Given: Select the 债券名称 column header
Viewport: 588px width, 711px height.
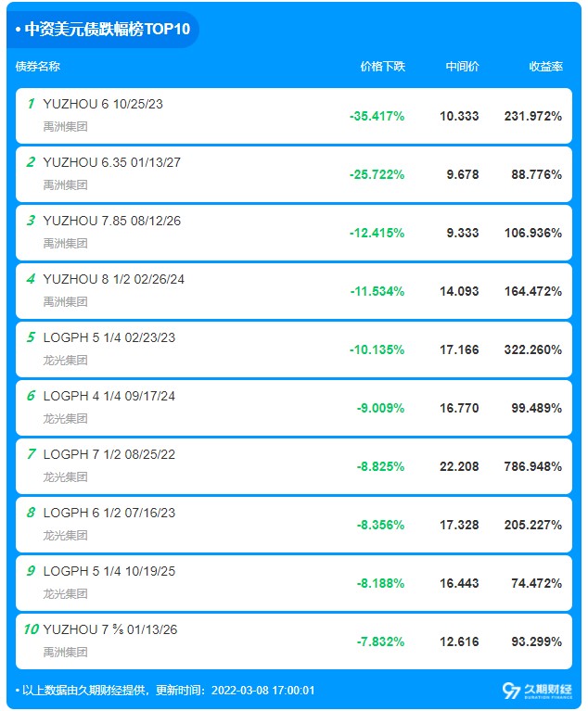Looking at the screenshot, I should coord(38,67).
